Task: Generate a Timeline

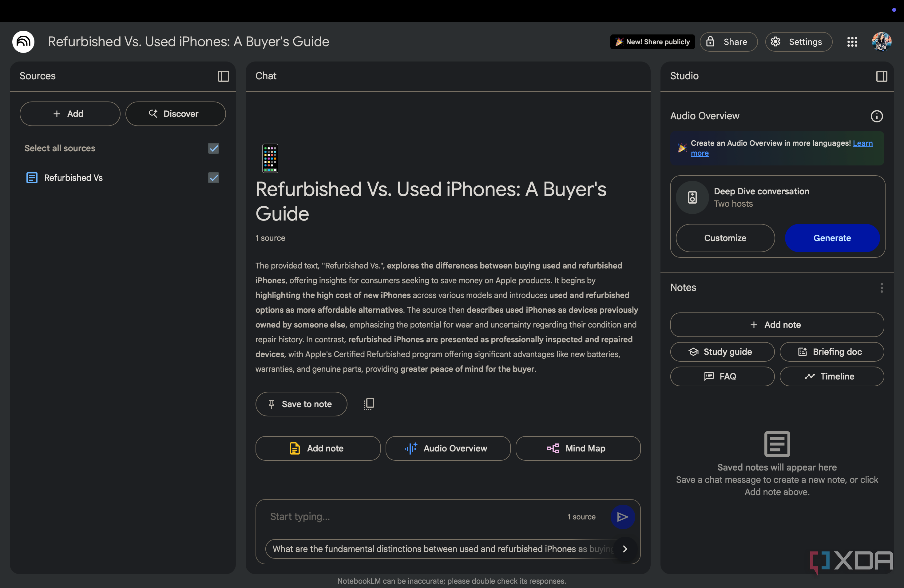Action: (831, 376)
